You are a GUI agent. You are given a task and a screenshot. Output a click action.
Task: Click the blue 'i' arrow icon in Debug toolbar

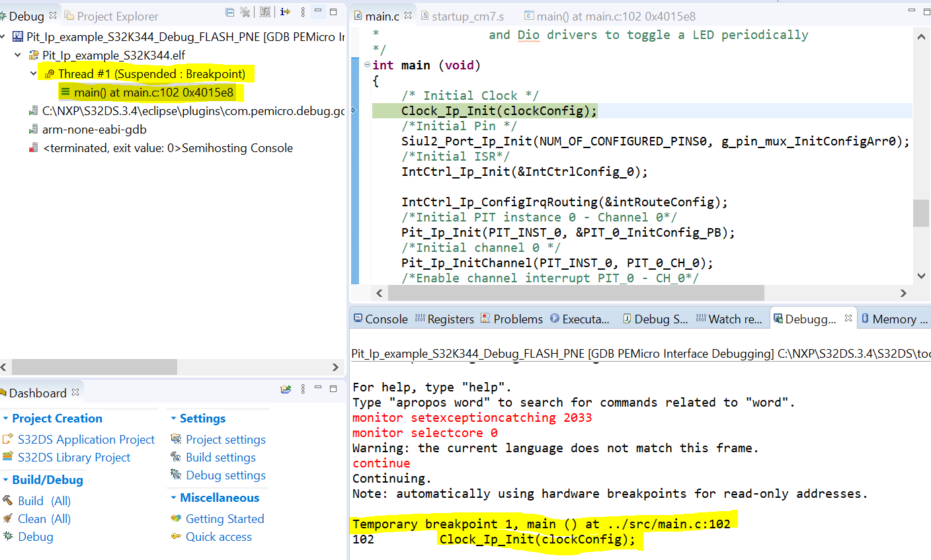[x=284, y=11]
